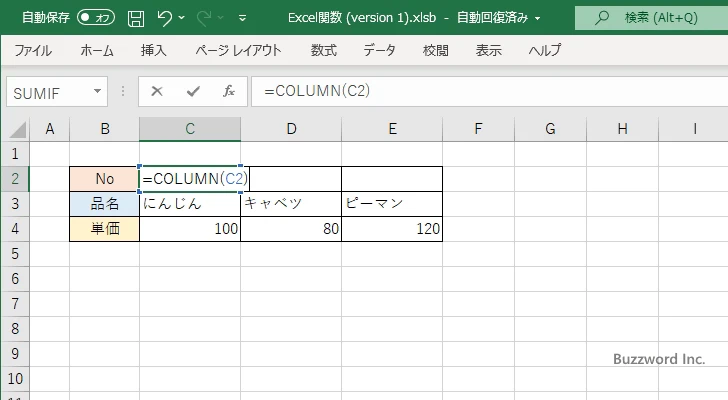Click the formula bar resize dots handle
The height and width of the screenshot is (400, 728).
coord(123,91)
